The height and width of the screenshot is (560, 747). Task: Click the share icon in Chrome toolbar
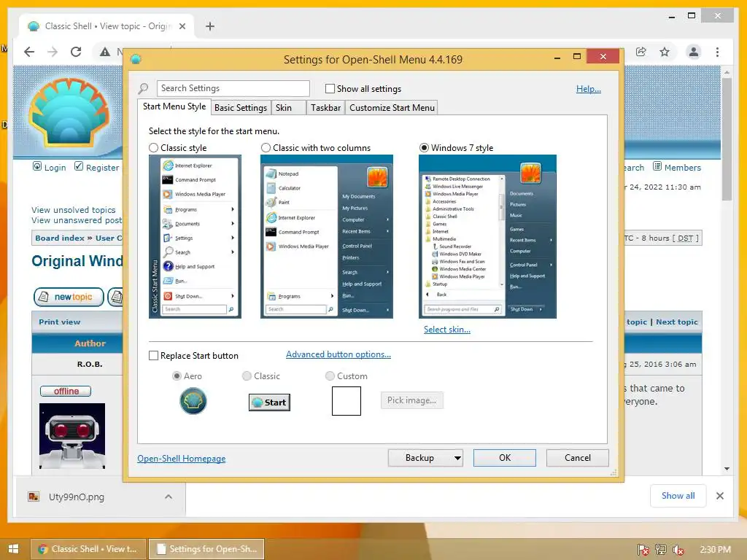click(640, 52)
